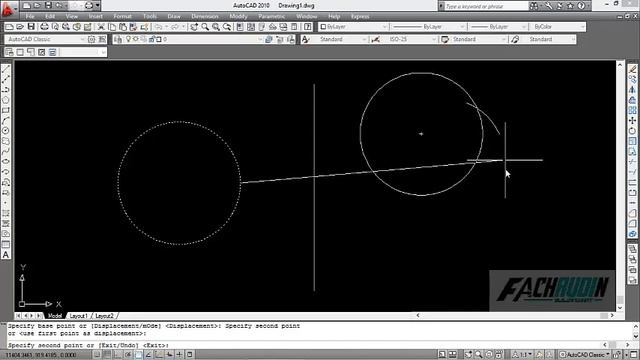Toggle Snap Mode in status bar

pos(97,355)
